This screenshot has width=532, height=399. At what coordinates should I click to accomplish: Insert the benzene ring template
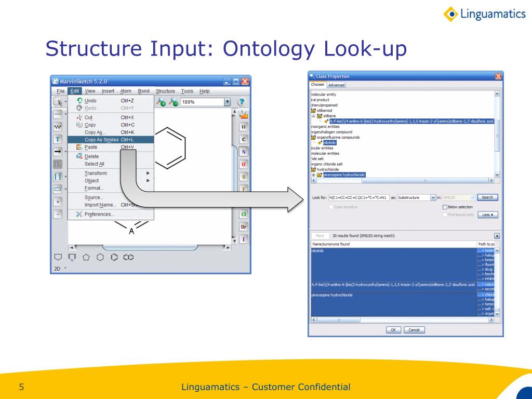(114, 257)
